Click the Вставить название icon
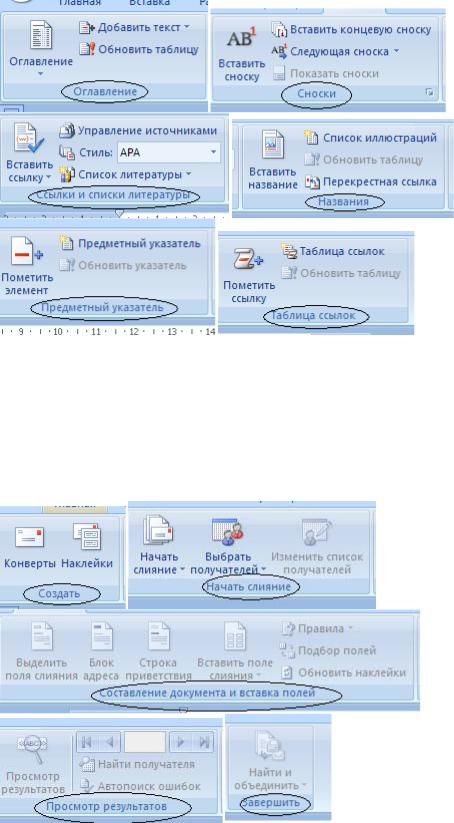This screenshot has width=454, height=823. [273, 144]
